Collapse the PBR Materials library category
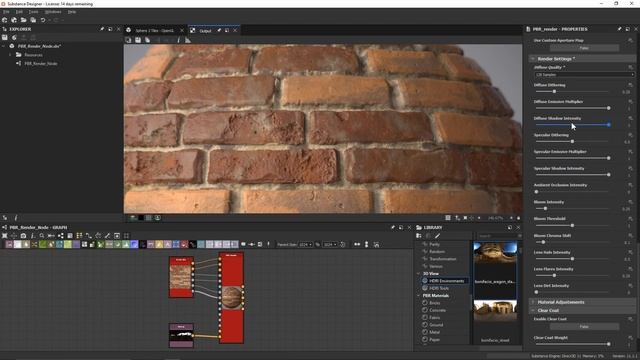Screen dimensions: 640x360 click(x=418, y=296)
